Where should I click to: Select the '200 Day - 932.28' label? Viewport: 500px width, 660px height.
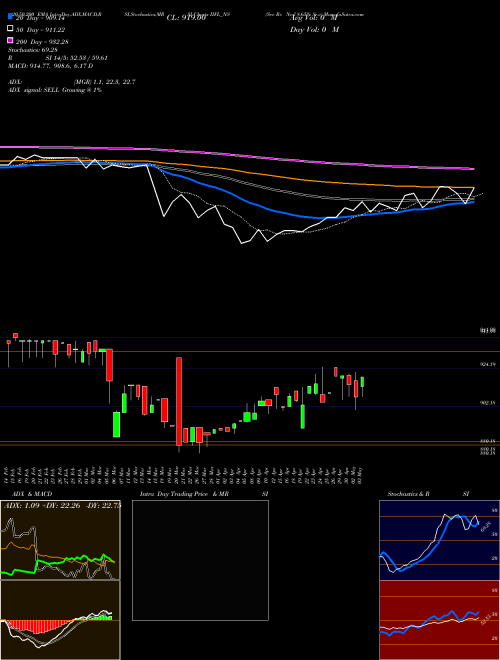pyautogui.click(x=42, y=42)
